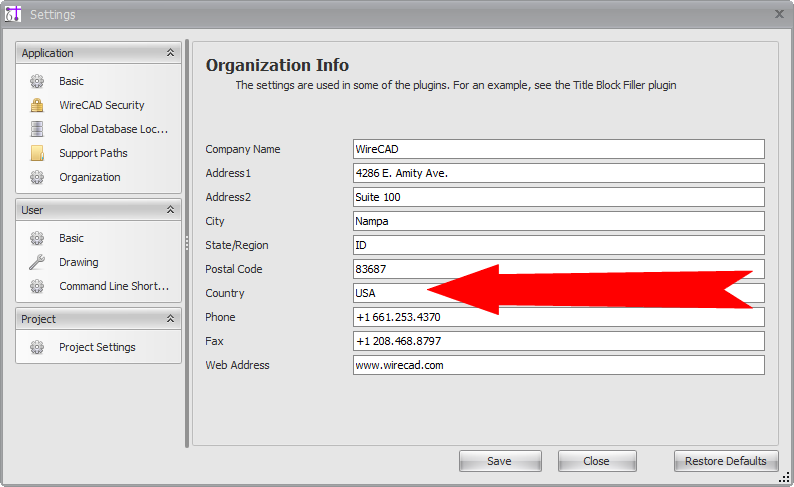
Task: Click the Postal Code label
Action: coord(234,269)
